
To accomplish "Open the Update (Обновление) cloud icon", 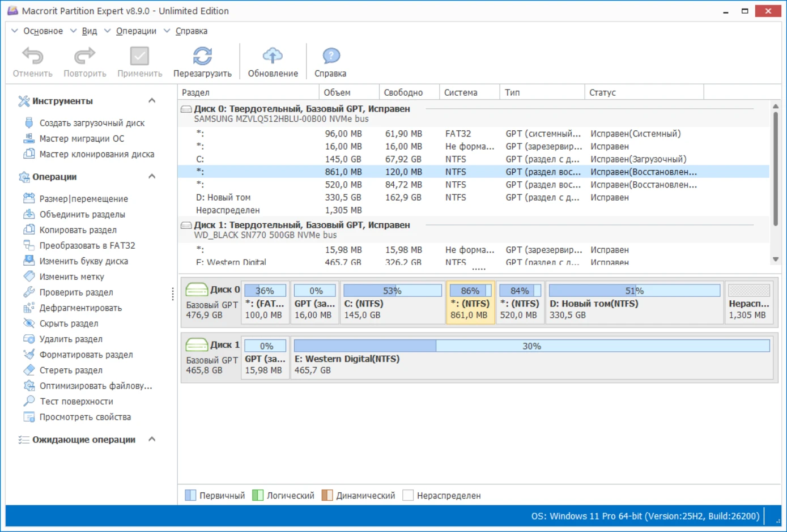I will [273, 57].
